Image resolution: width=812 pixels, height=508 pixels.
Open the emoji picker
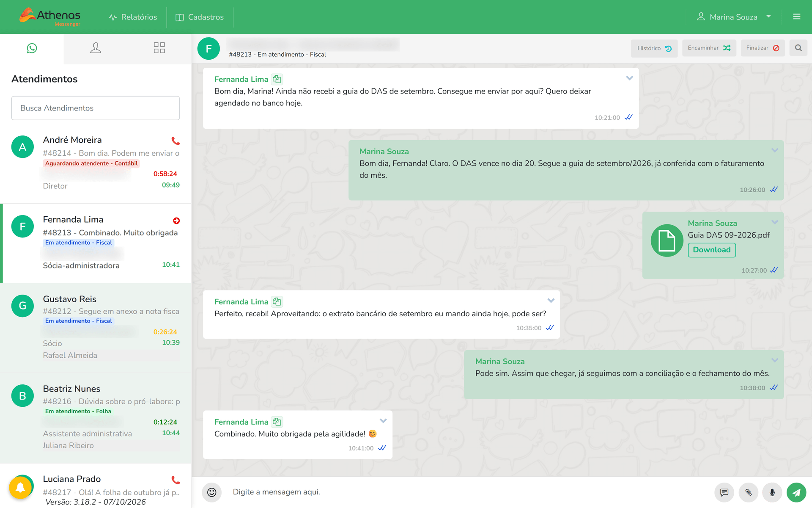[x=212, y=492]
